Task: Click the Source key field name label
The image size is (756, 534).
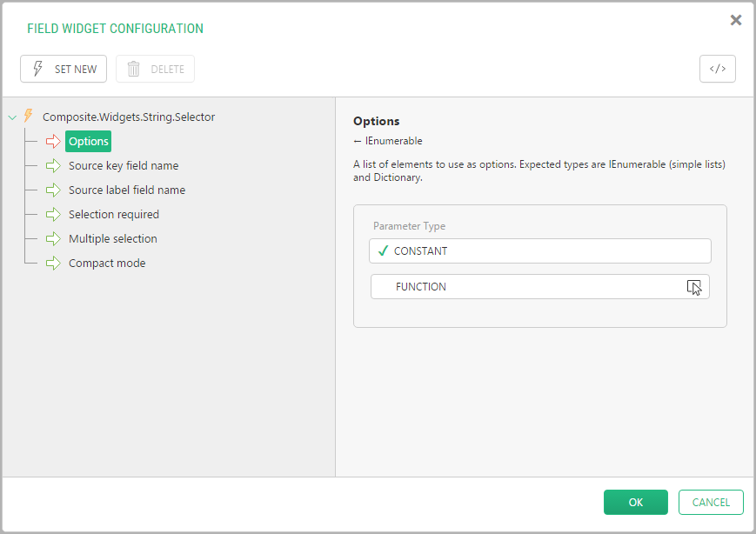Action: coord(124,165)
